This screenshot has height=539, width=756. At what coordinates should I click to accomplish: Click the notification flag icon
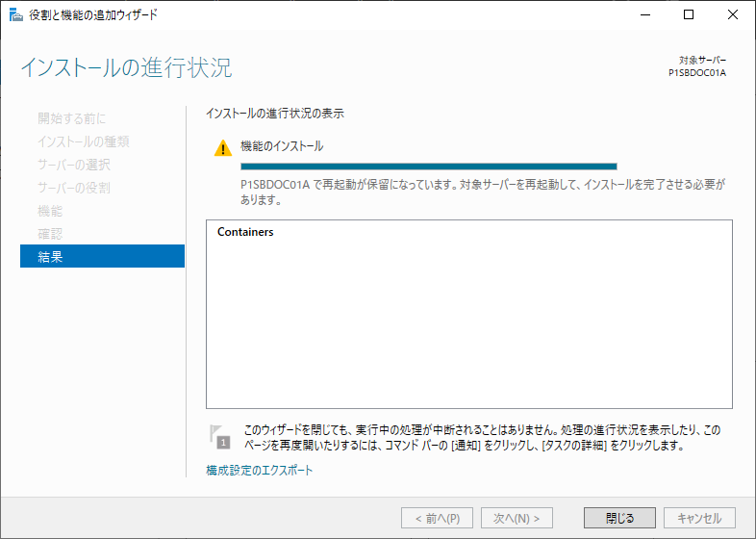point(219,437)
